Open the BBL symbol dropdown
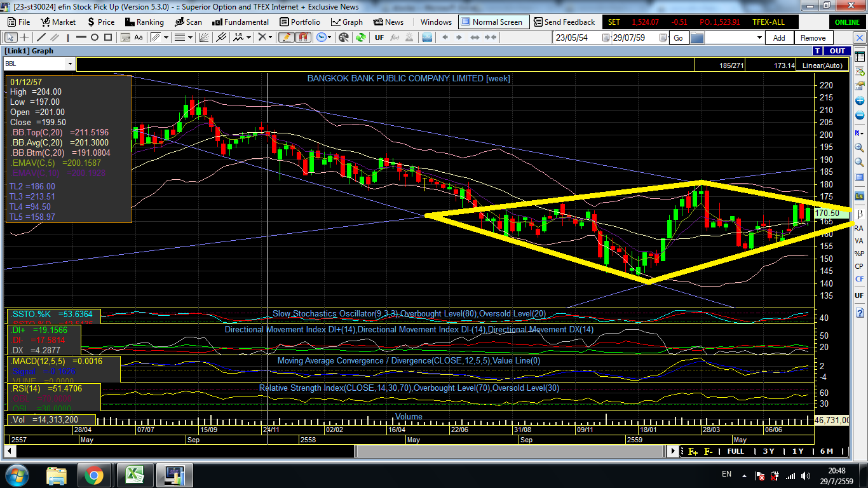The image size is (868, 488). click(70, 64)
